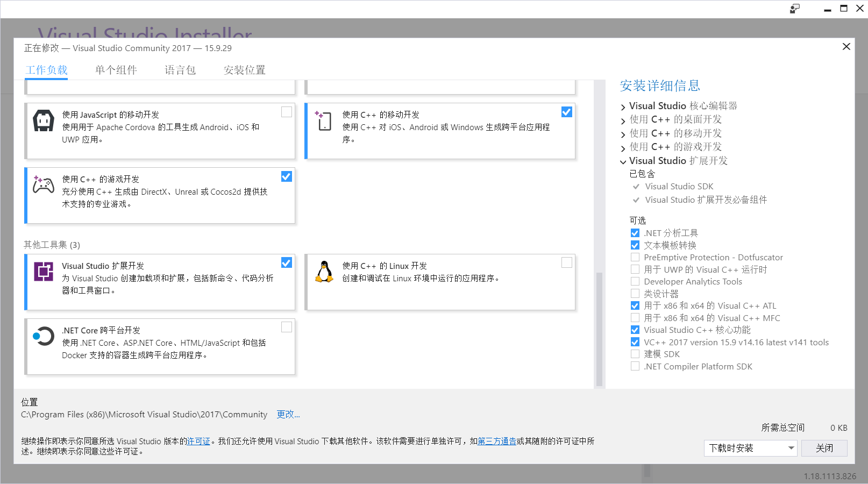Expand 使用 C++ 的移动开发 details

coord(623,134)
